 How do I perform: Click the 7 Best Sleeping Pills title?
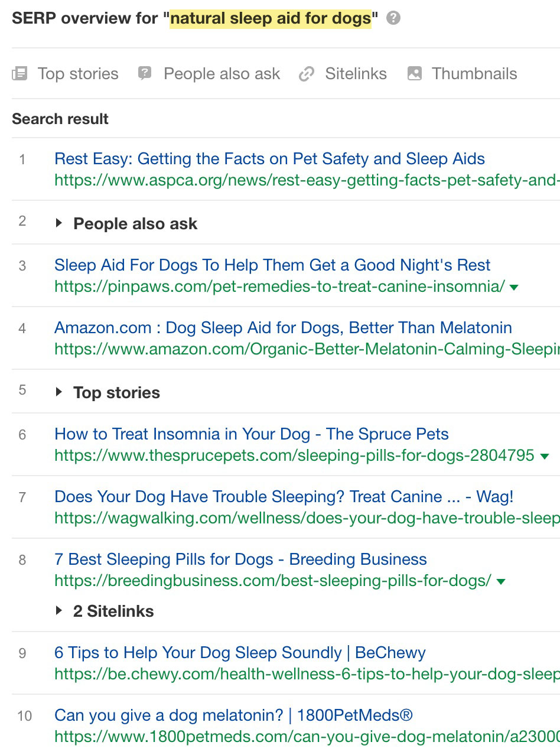click(x=240, y=559)
